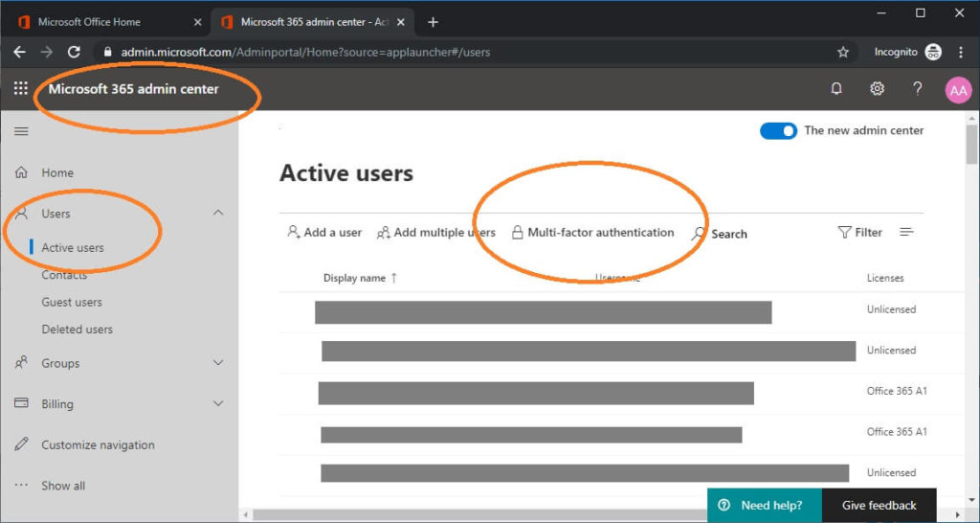
Task: Open the notifications bell
Action: click(836, 89)
